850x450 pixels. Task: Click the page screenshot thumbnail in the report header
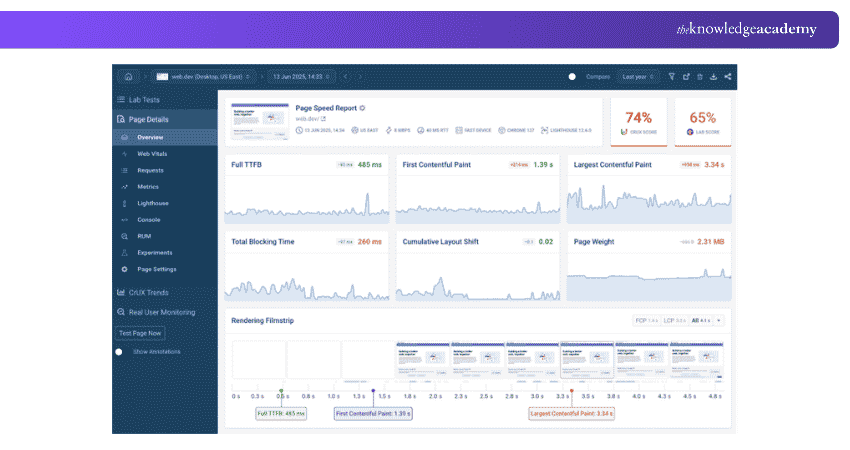[x=260, y=121]
